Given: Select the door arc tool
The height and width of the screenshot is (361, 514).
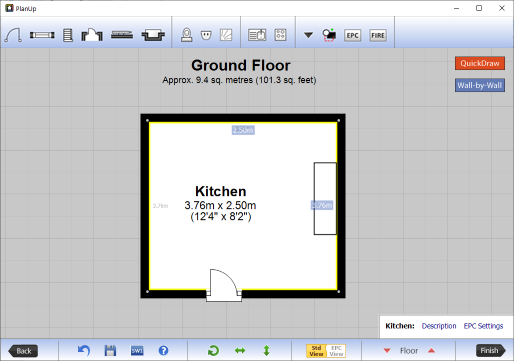Looking at the screenshot, I should (13, 35).
